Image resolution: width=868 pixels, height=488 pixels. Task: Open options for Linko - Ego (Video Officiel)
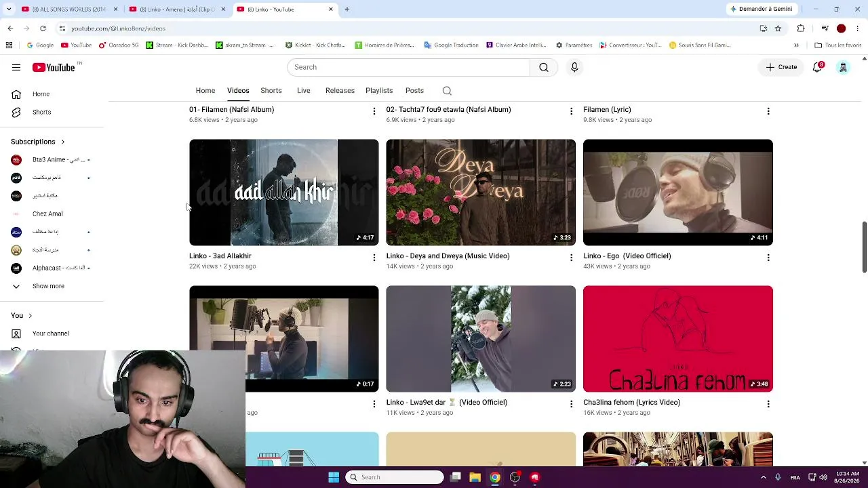(768, 258)
